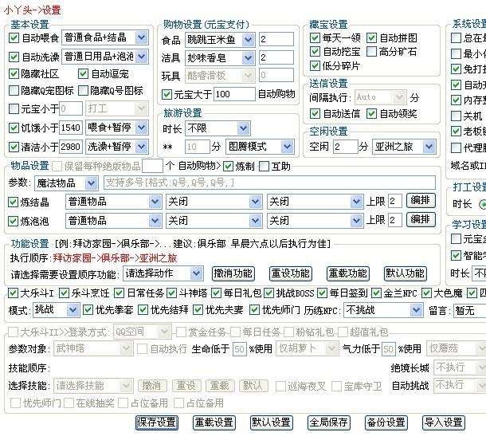Image resolution: width=486 pixels, height=448 pixels.
Task: Click the 重载功能 button
Action: click(347, 273)
